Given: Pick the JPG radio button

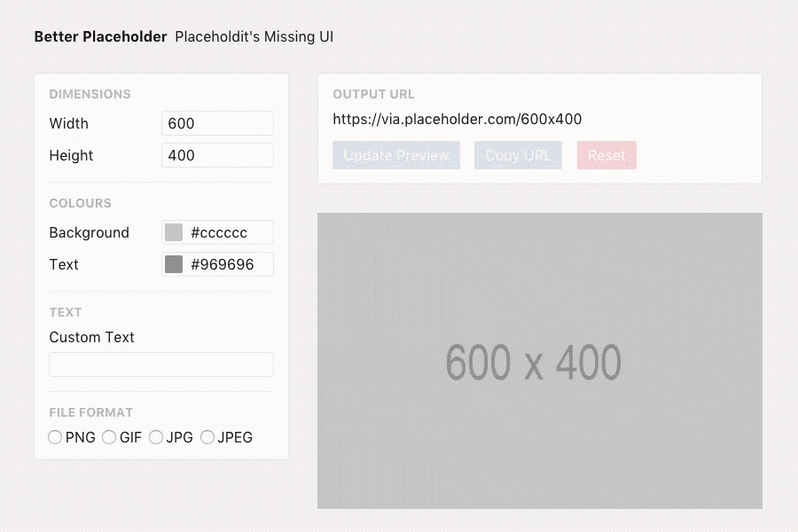Looking at the screenshot, I should pyautogui.click(x=156, y=437).
